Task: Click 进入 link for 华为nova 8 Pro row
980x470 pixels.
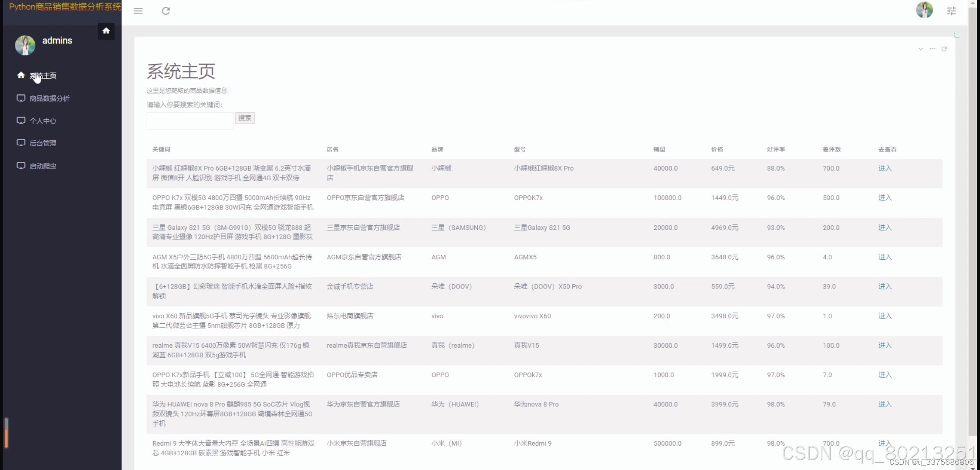Action: (885, 404)
